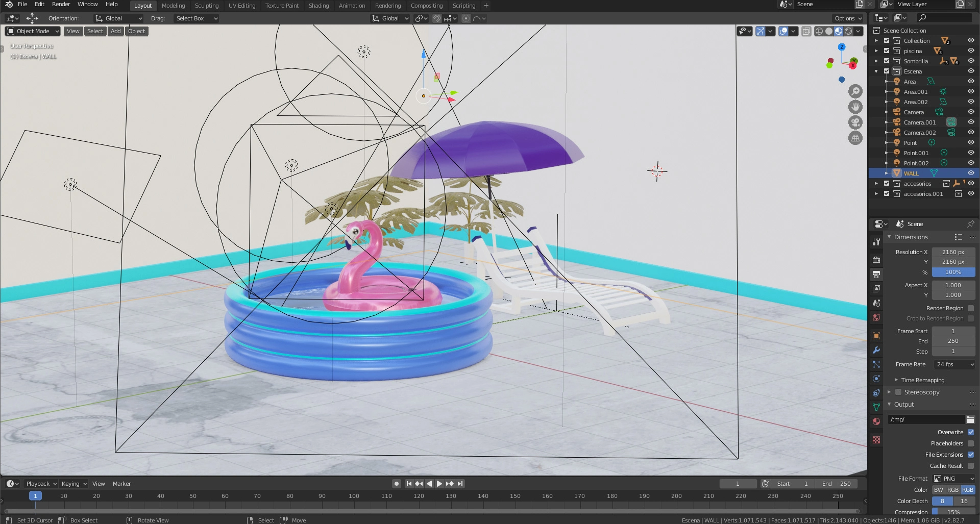Image resolution: width=980 pixels, height=524 pixels.
Task: Hide WALL object via eye icon
Action: (x=971, y=173)
